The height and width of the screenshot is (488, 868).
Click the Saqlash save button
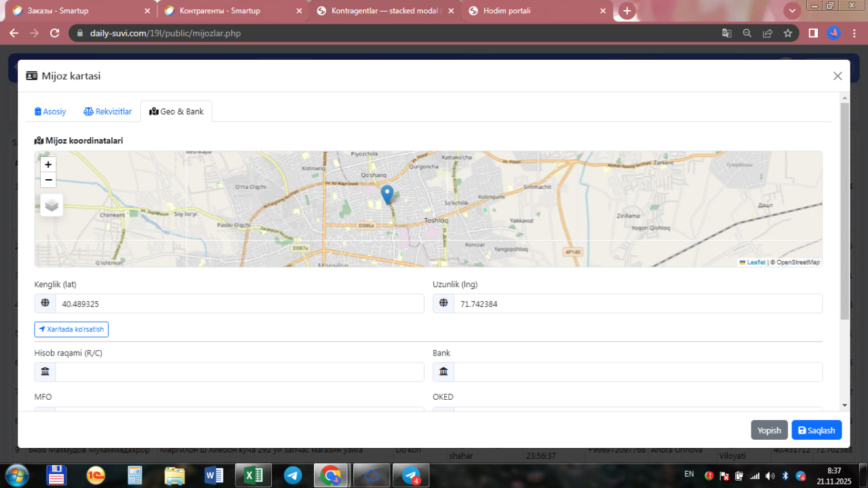pos(816,430)
